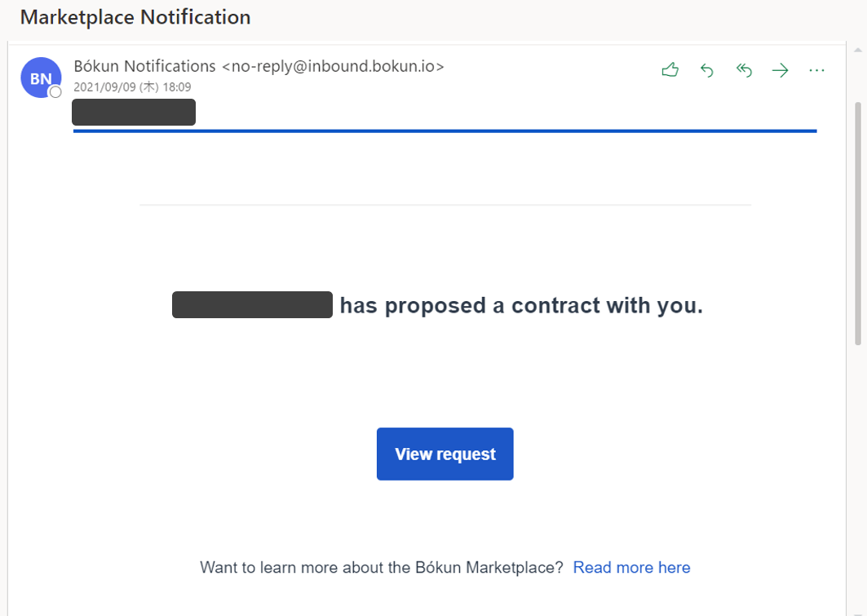The height and width of the screenshot is (616, 867).
Task: Click the "Want to learn more" question text
Action: coord(381,568)
